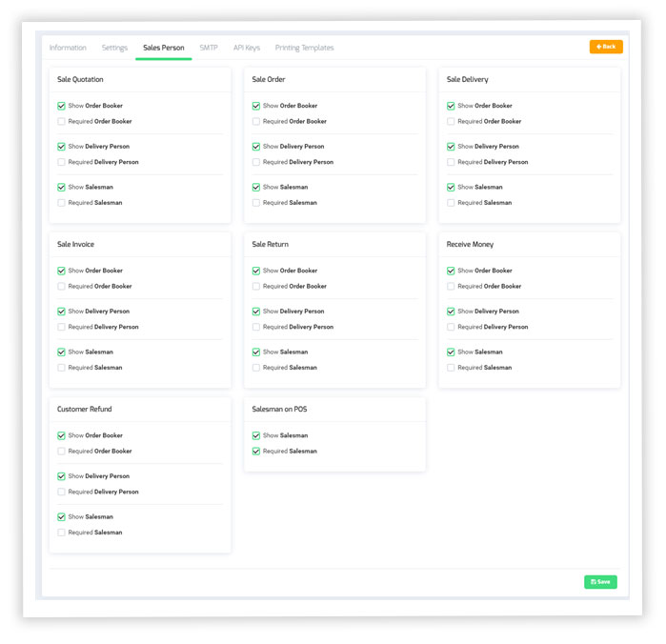Uncheck Show Order Booker in Sale Return

click(256, 272)
